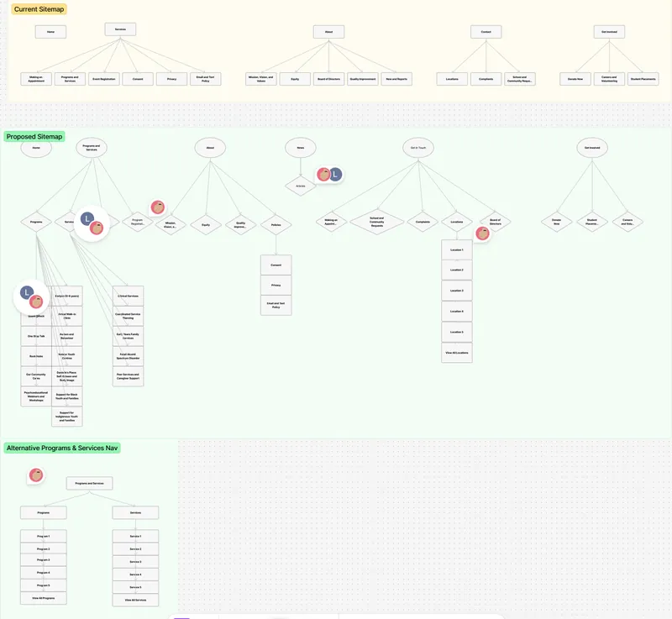
Task: Select the View All Locations box
Action: pyautogui.click(x=457, y=353)
